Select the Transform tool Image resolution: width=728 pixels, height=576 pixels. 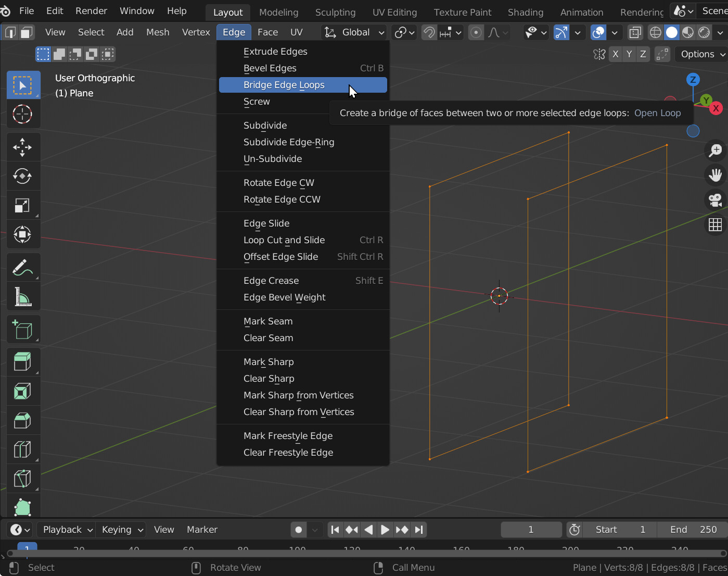23,235
